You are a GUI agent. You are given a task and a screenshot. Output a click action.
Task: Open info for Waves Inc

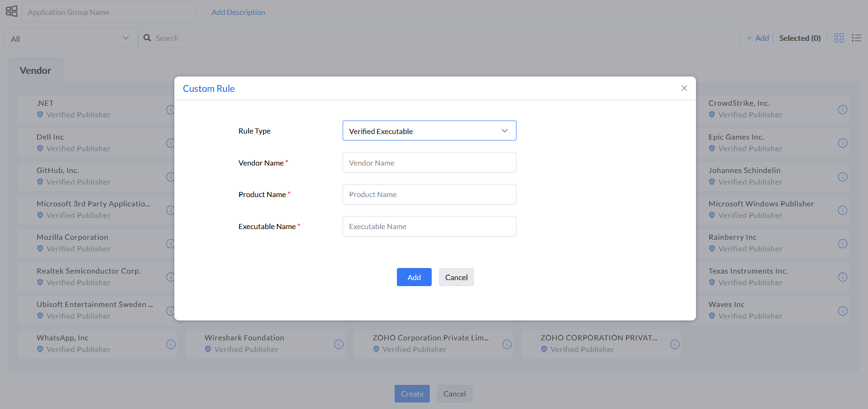click(842, 311)
